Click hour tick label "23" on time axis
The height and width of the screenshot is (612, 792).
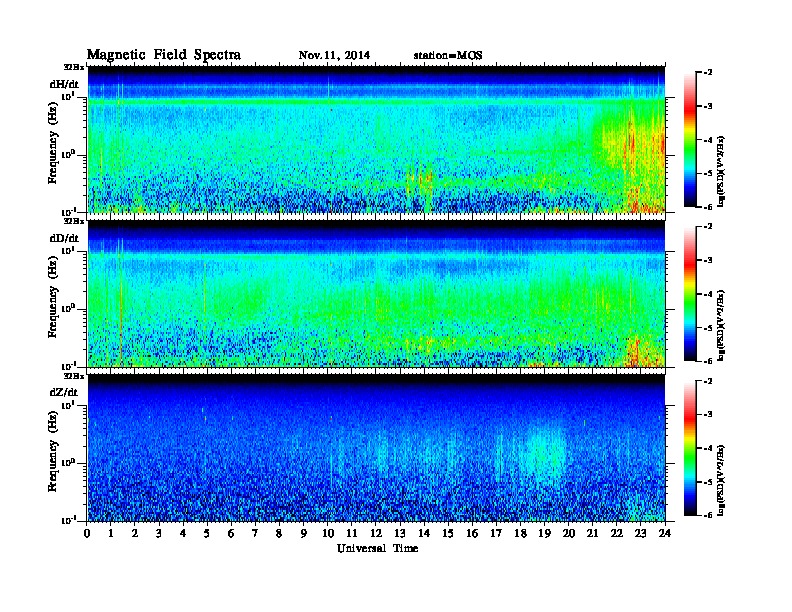pyautogui.click(x=641, y=534)
